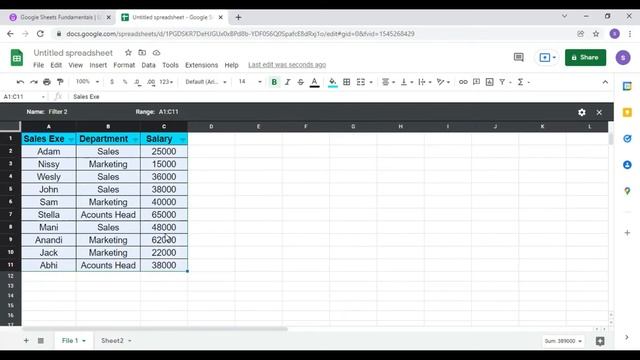Click the Insert chart icon
The image size is (640, 360).
click(489, 82)
